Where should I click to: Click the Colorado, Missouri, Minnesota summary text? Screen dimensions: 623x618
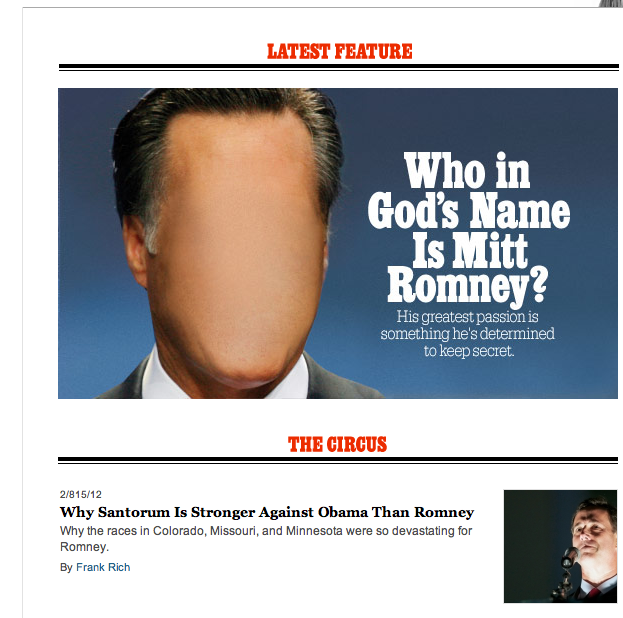coord(266,539)
